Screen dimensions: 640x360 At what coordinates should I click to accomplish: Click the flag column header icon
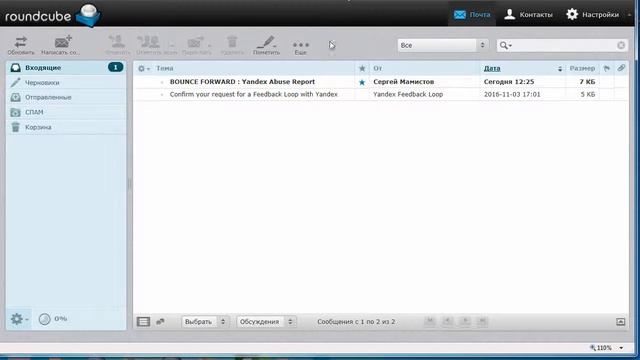[x=607, y=69]
